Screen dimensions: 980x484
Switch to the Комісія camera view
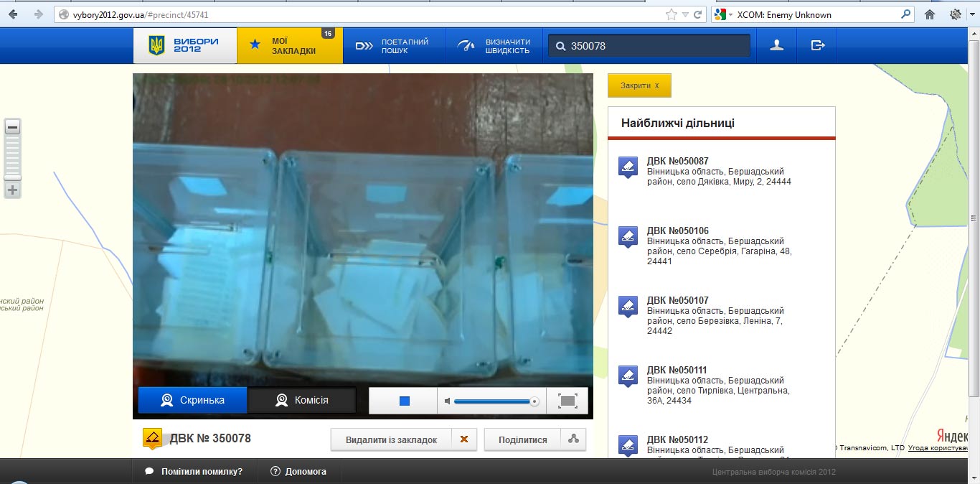click(302, 400)
